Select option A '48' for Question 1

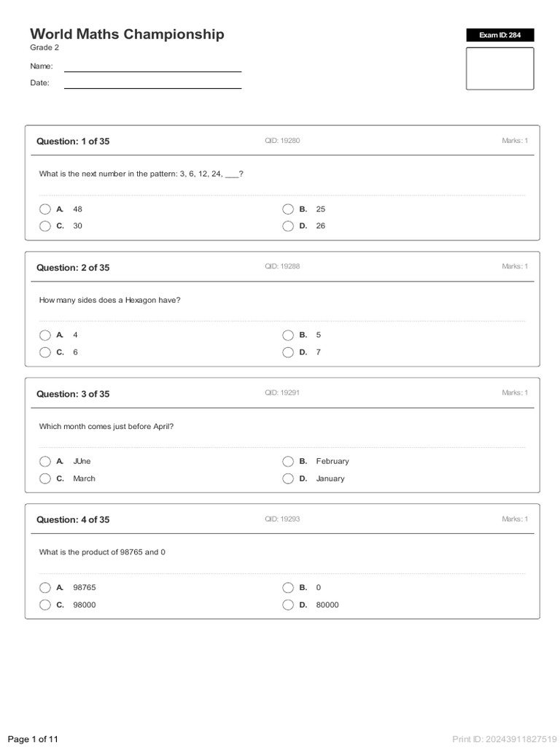coord(45,209)
